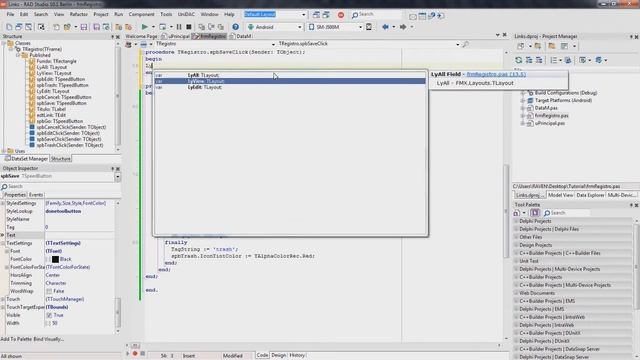Open the Default Layout dropdown
The width and height of the screenshot is (640, 360).
[x=303, y=15]
